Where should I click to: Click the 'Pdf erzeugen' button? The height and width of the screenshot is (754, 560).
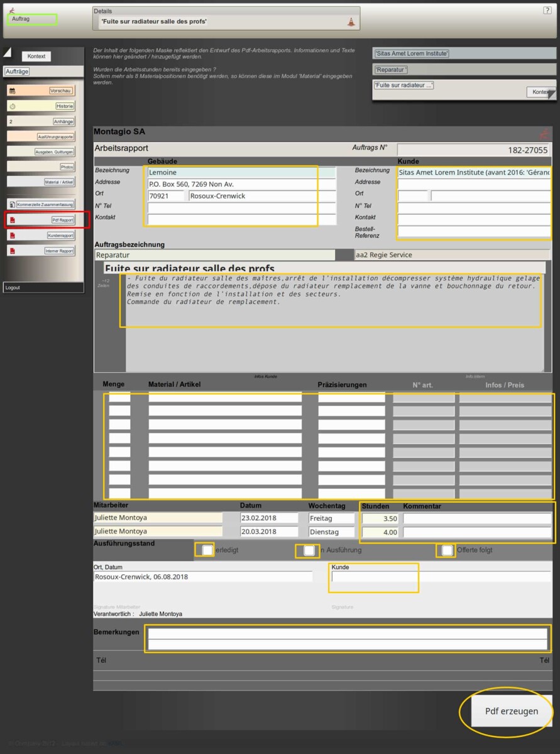[x=511, y=711]
